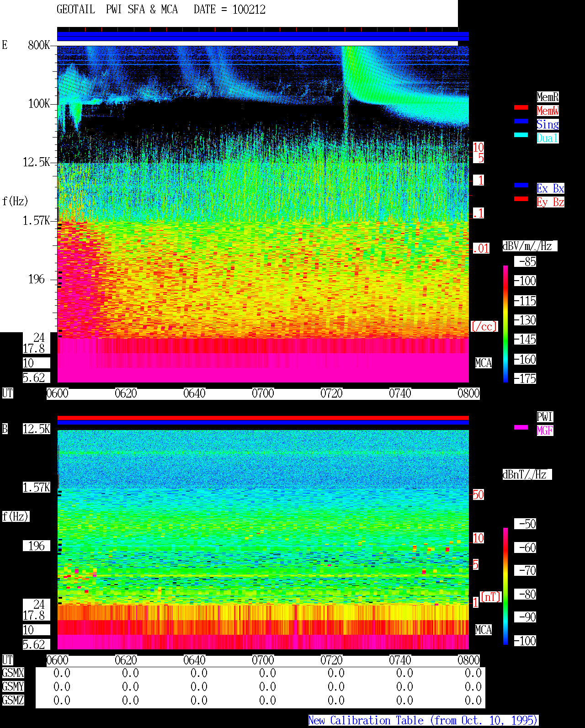Select the -70 color scale value
This screenshot has width=585, height=728.
coord(526,570)
